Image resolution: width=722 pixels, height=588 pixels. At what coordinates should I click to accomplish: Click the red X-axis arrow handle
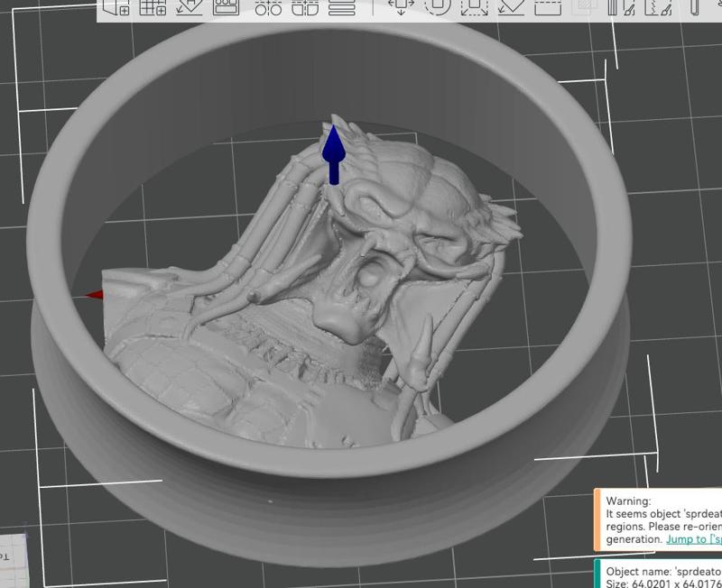[x=95, y=295]
